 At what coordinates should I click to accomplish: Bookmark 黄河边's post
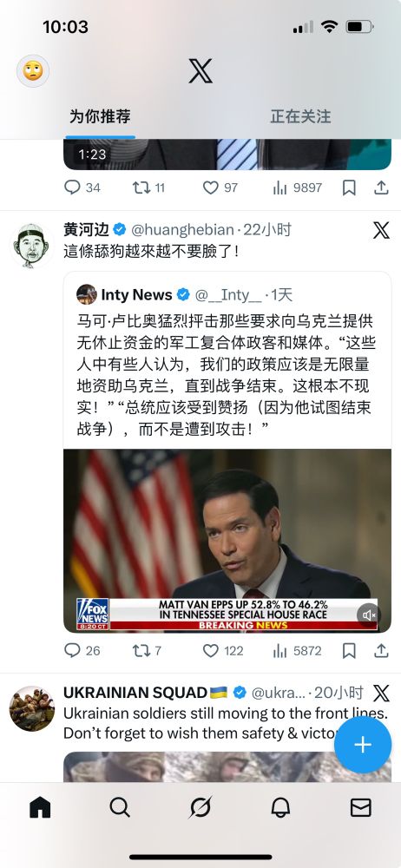click(x=349, y=650)
